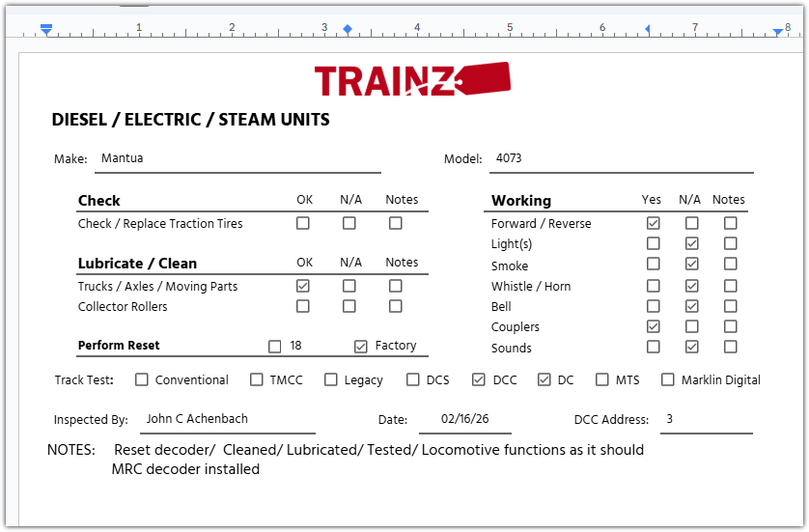Click the TRAINZ logo image
This screenshot has height=532, width=809.
click(x=412, y=79)
